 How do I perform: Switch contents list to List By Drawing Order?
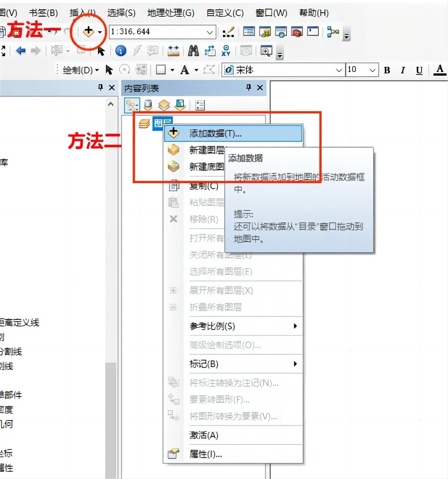coord(132,105)
